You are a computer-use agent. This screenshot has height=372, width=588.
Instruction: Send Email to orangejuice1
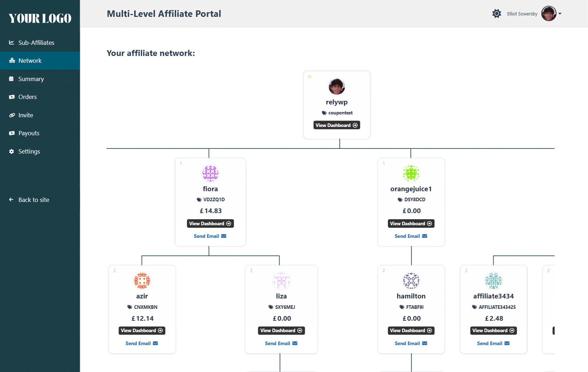(411, 236)
